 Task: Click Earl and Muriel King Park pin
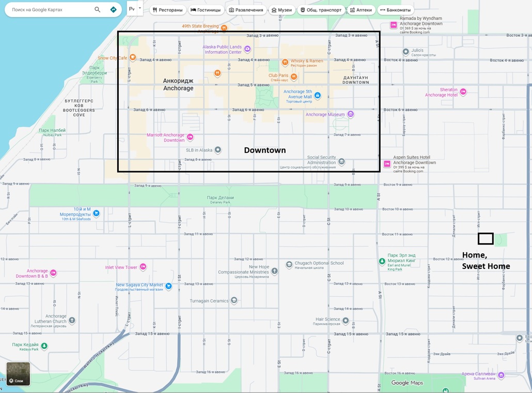click(x=382, y=261)
